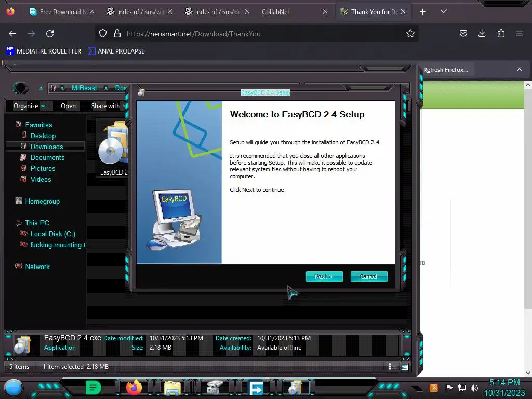The image size is (532, 399).
Task: Open the Firefox hamburger menu
Action: [x=520, y=33]
